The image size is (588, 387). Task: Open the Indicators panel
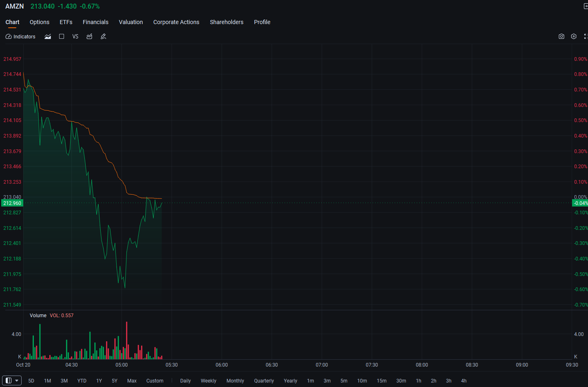tap(20, 37)
